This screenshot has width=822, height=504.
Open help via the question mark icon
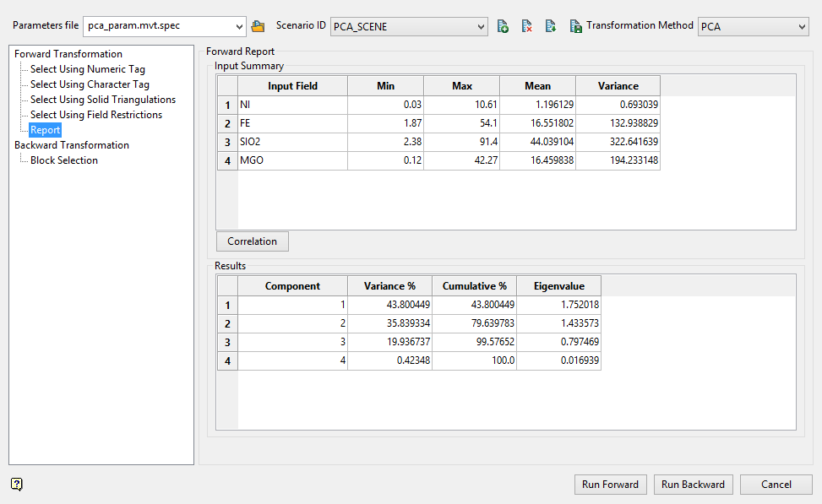point(17,484)
